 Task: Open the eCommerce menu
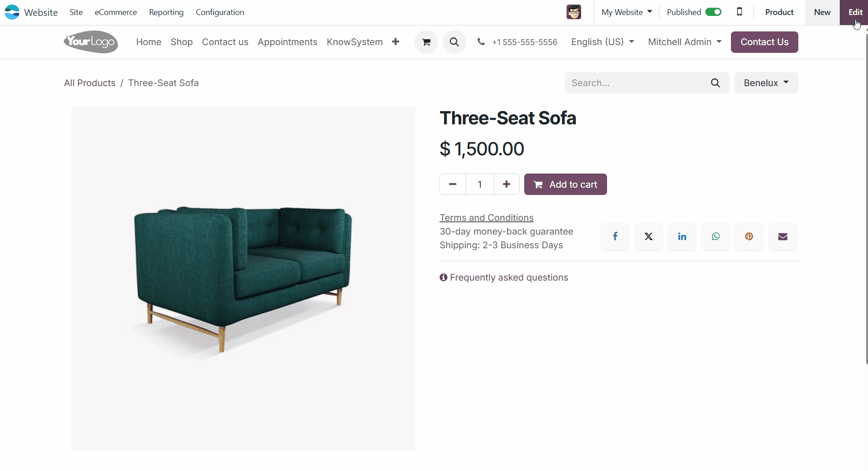116,12
